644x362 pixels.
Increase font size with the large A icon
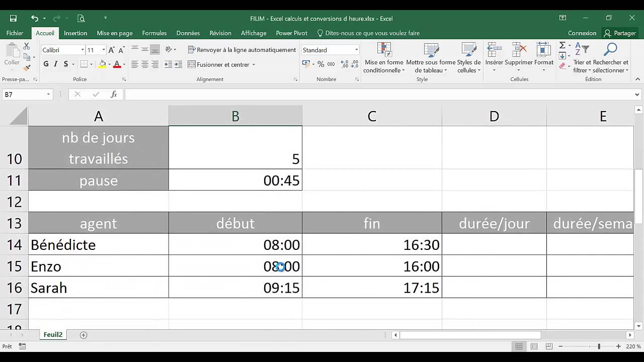pos(112,50)
